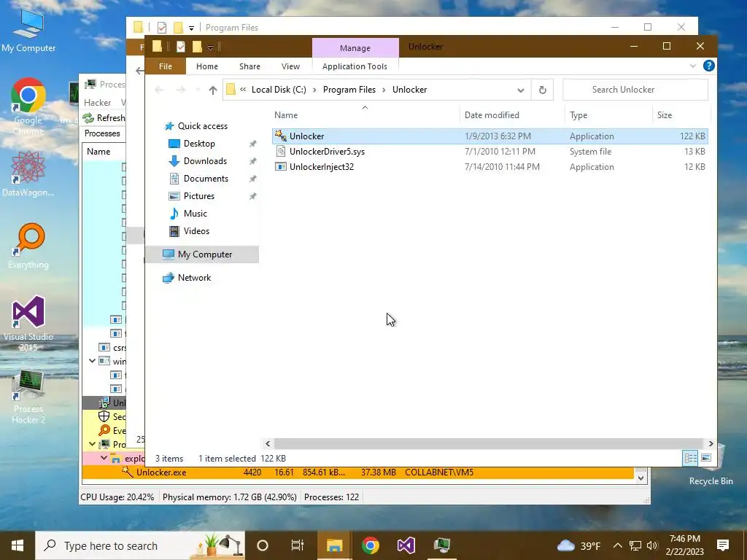Click taskbar search box
Viewport: 747px width, 560px height.
[x=140, y=545]
